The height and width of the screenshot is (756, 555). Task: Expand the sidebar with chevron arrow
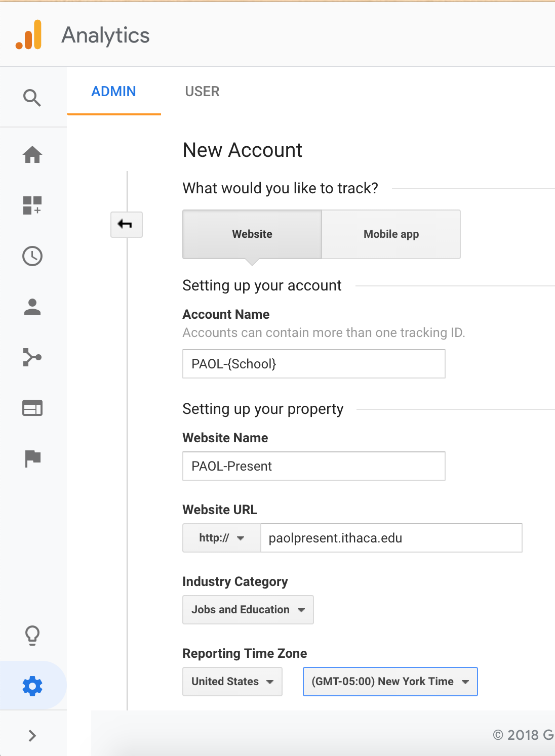pyautogui.click(x=32, y=735)
